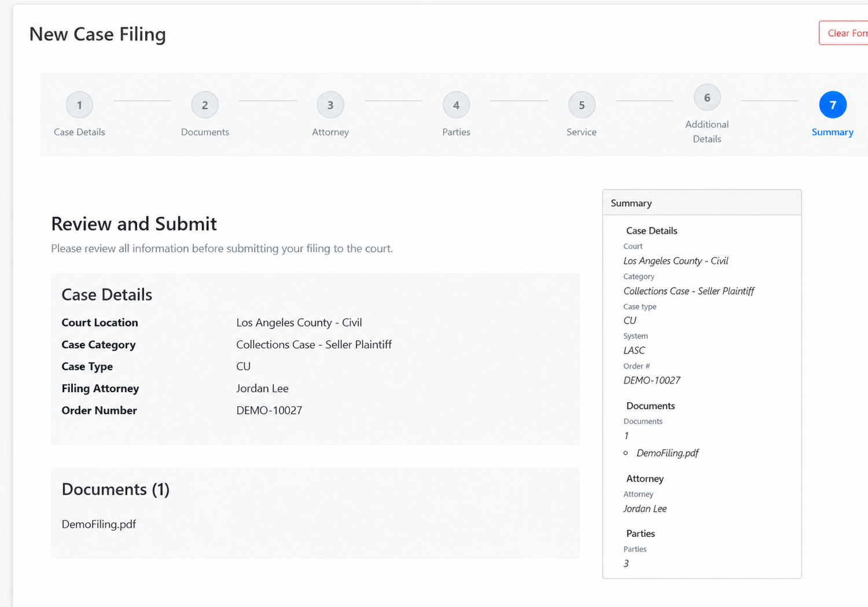Screen dimensions: 868x607
Task: Click the Clear Form button
Action: pos(845,33)
